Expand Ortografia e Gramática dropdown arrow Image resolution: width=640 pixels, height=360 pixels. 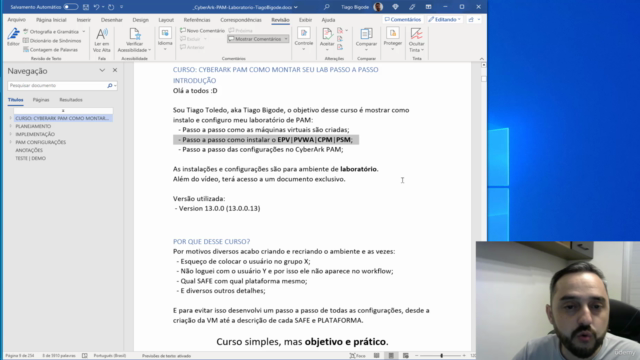(x=84, y=31)
